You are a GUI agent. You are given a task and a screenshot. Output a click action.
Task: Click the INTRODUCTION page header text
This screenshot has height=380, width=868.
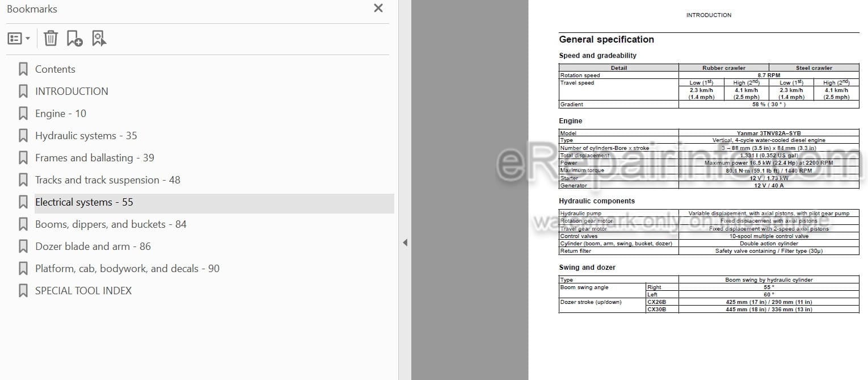tap(709, 15)
